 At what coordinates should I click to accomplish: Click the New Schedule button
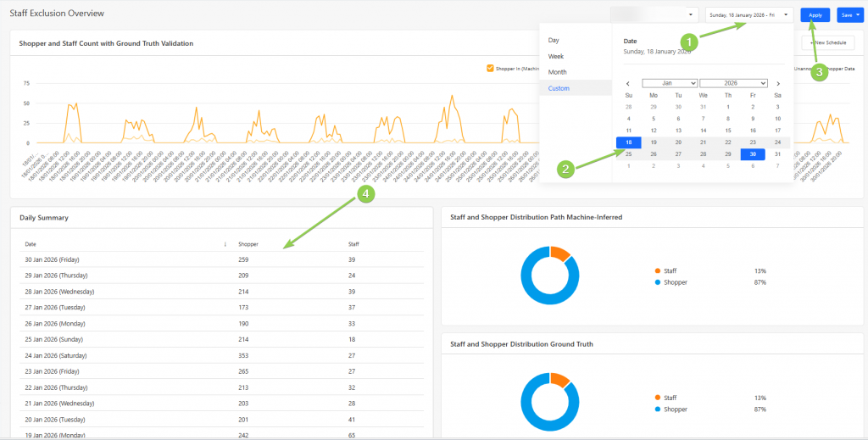point(828,42)
